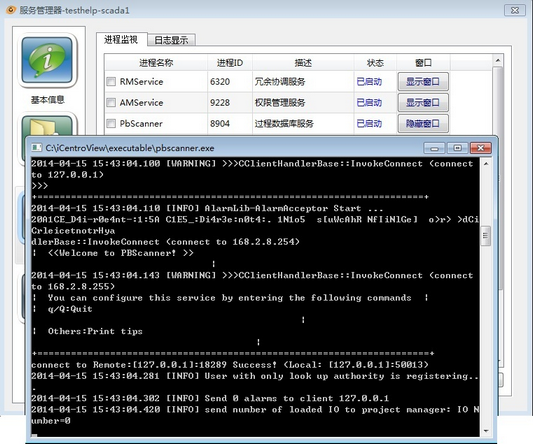Tick the PbScanner checkbox

point(111,123)
